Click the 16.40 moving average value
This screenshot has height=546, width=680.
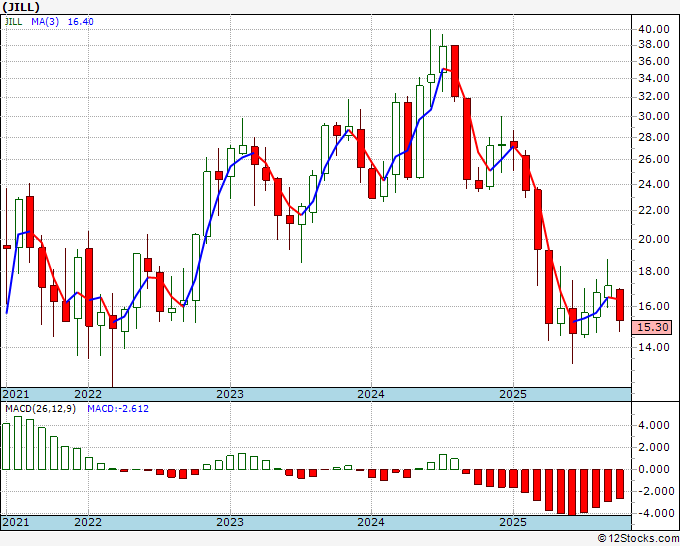[x=81, y=22]
